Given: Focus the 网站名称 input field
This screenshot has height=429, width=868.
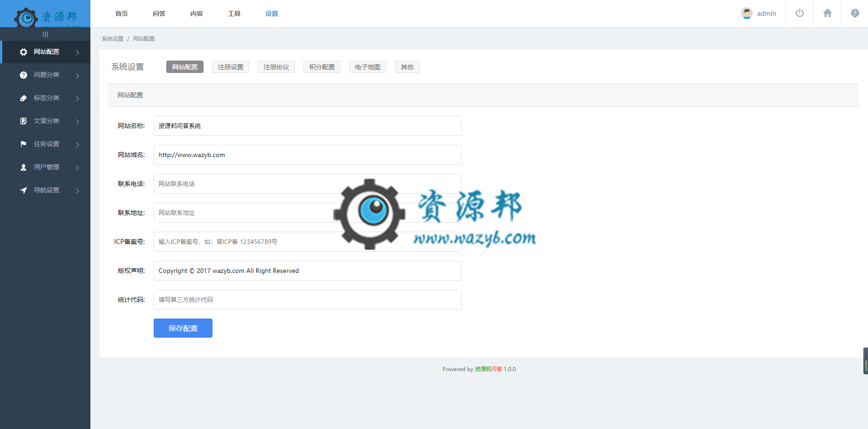Looking at the screenshot, I should pos(308,126).
